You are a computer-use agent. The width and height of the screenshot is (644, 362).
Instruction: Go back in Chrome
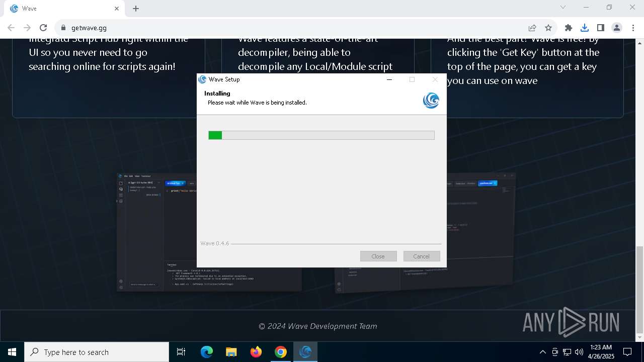coord(11,28)
